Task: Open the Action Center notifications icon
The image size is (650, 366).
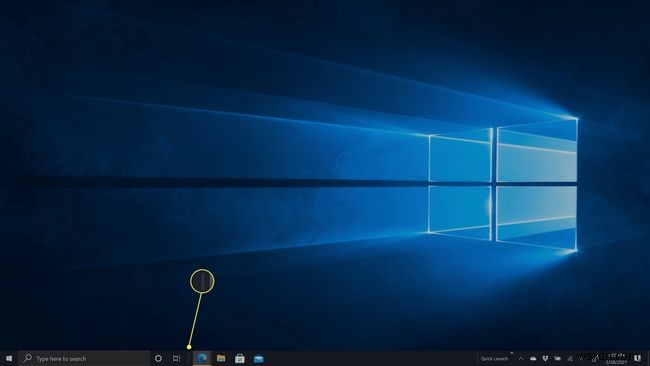Action: coord(638,359)
